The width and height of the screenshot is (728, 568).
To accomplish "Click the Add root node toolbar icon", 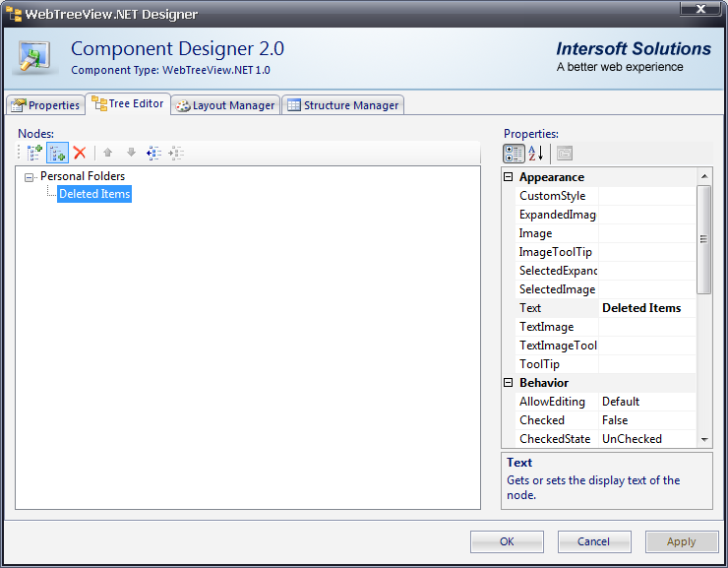I will [34, 153].
